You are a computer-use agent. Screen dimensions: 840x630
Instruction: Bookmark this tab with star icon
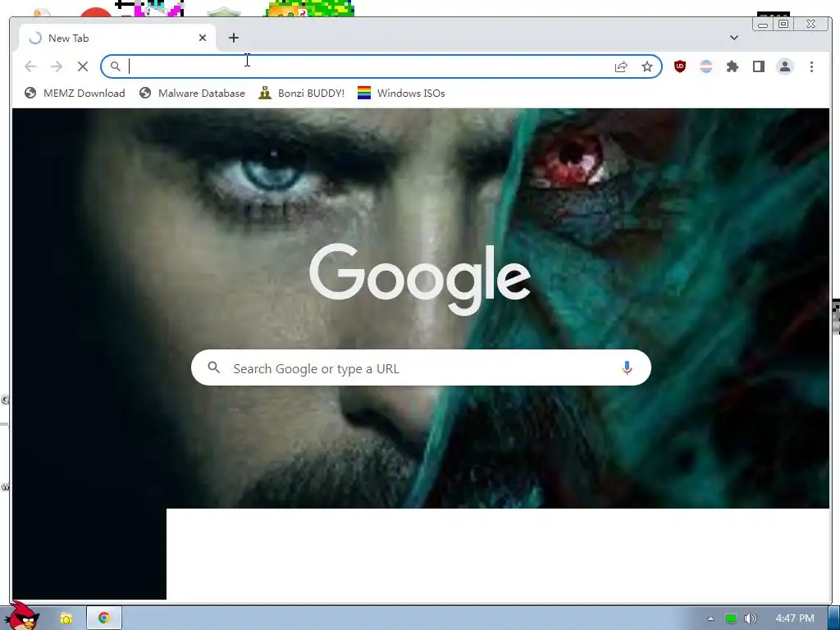tap(647, 66)
